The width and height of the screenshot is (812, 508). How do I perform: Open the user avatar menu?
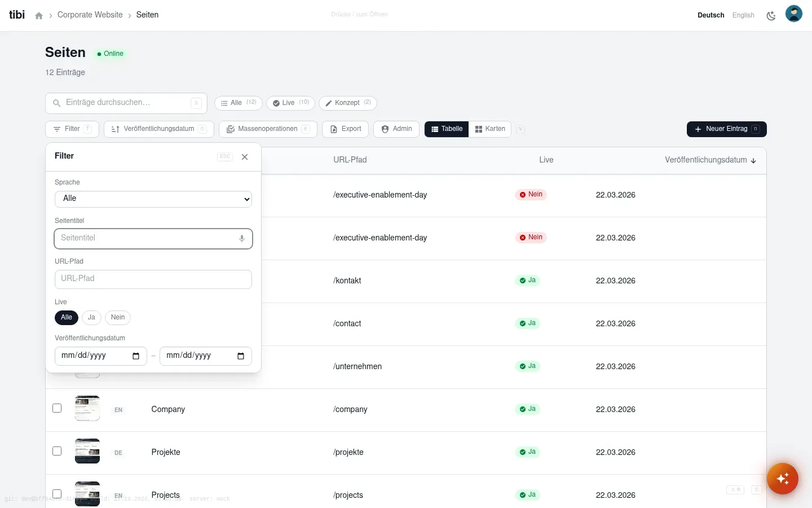coord(794,14)
